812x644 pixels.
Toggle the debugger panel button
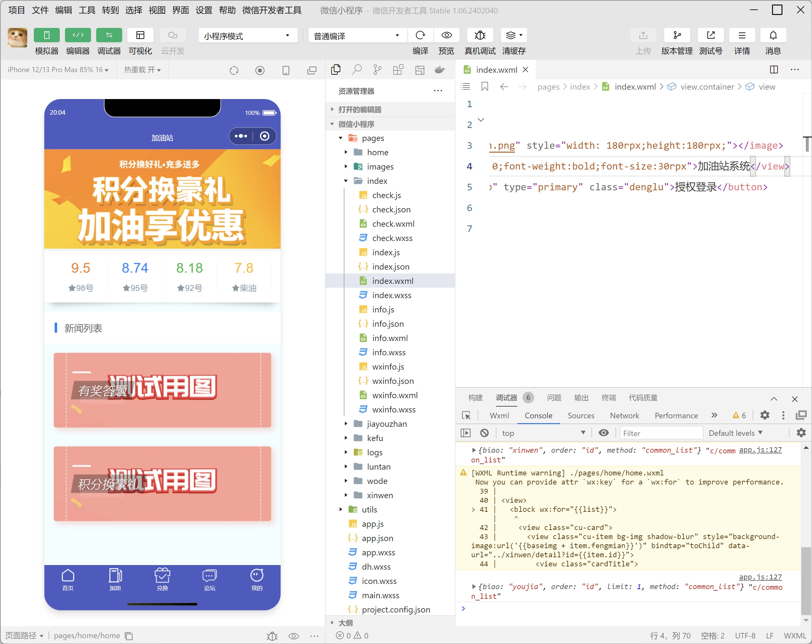click(109, 35)
